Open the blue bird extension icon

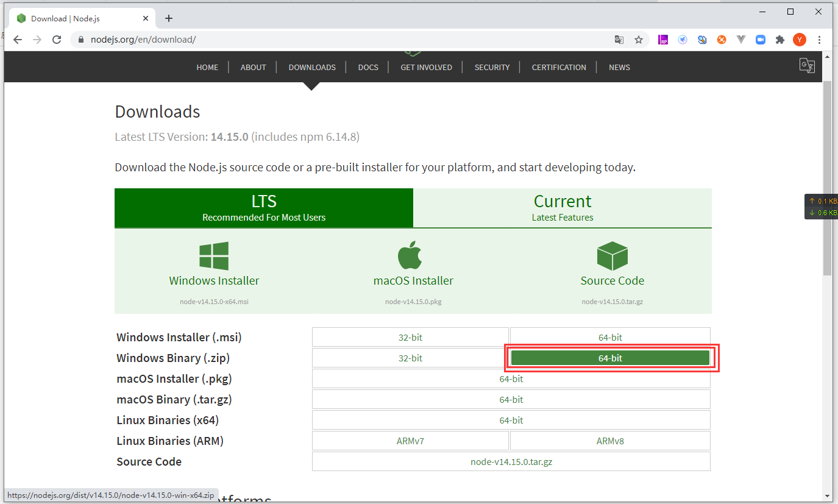coord(683,40)
